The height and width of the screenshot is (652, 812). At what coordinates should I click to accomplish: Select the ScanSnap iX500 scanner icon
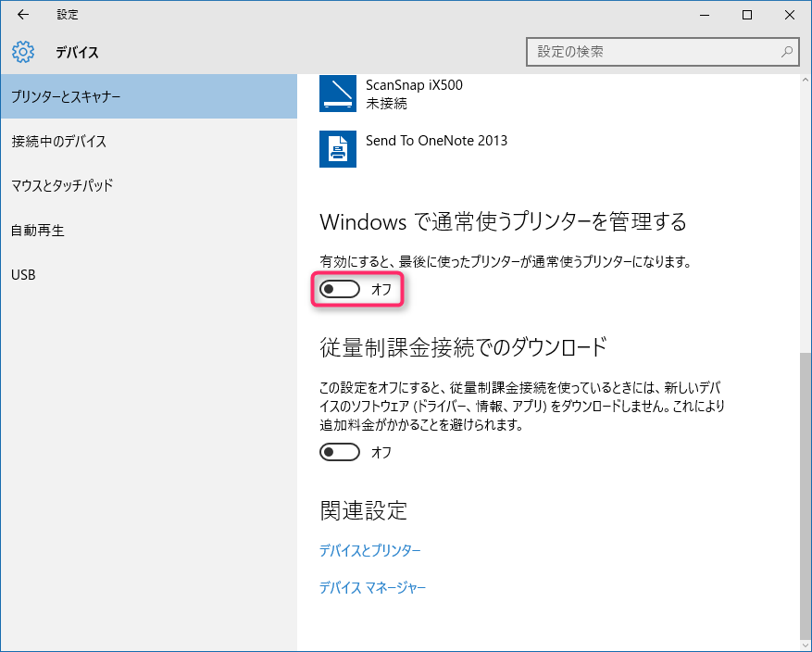click(x=338, y=94)
